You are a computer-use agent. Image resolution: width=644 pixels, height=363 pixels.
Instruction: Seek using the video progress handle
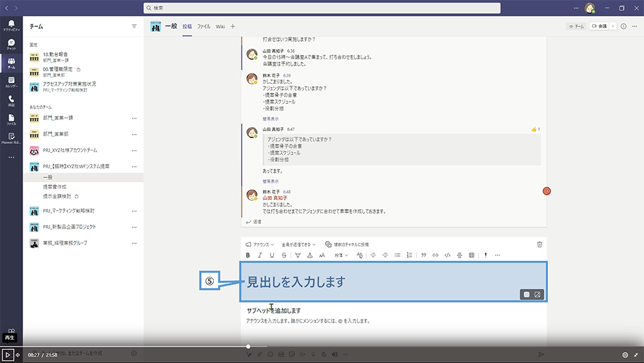coord(248,346)
